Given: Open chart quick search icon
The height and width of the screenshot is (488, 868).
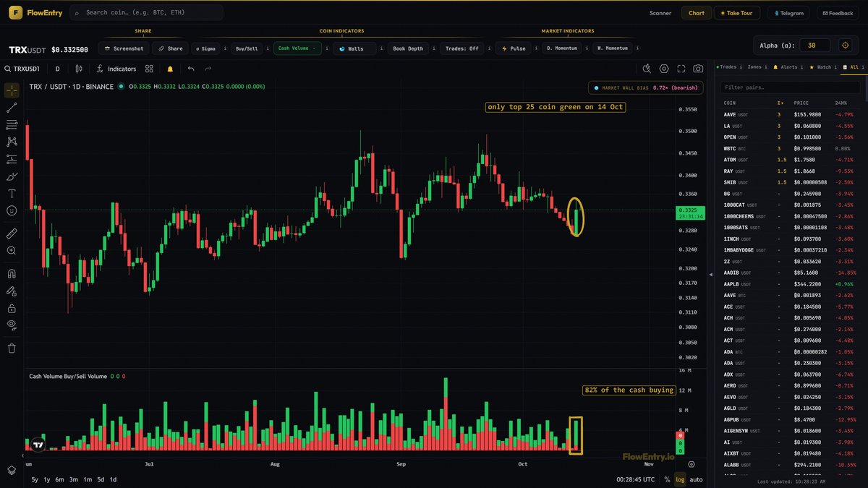Looking at the screenshot, I should click(x=647, y=69).
